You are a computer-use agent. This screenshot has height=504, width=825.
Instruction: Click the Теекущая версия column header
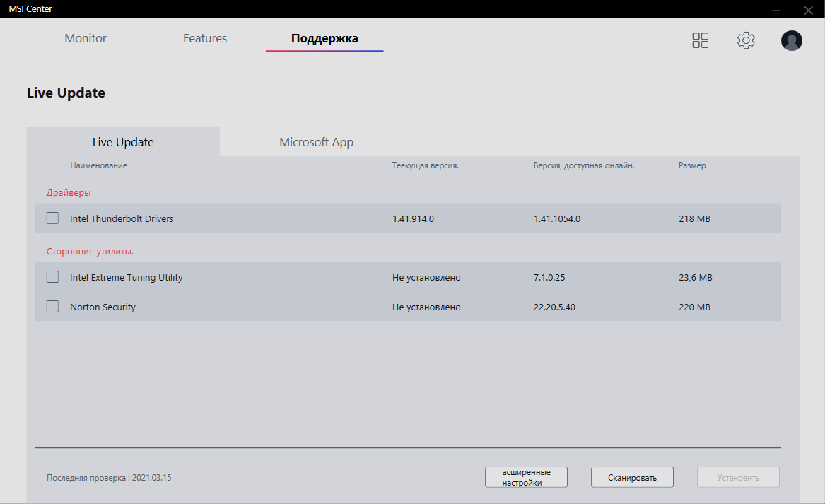(425, 165)
